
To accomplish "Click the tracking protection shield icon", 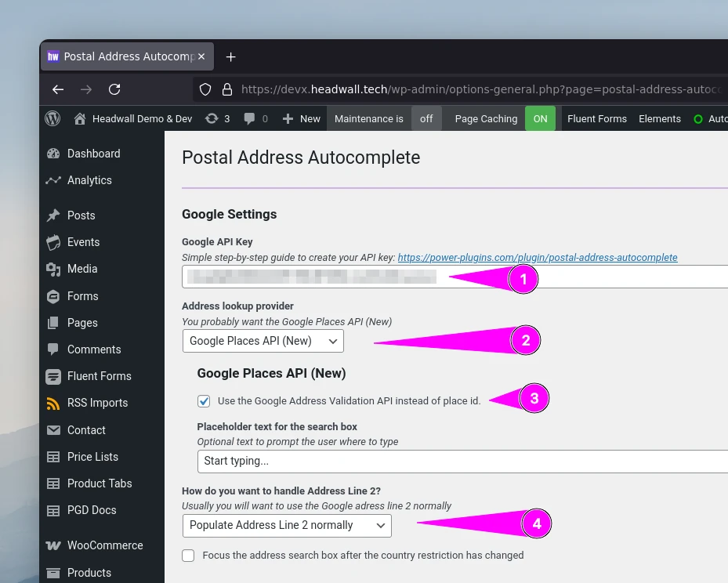I will pyautogui.click(x=205, y=89).
